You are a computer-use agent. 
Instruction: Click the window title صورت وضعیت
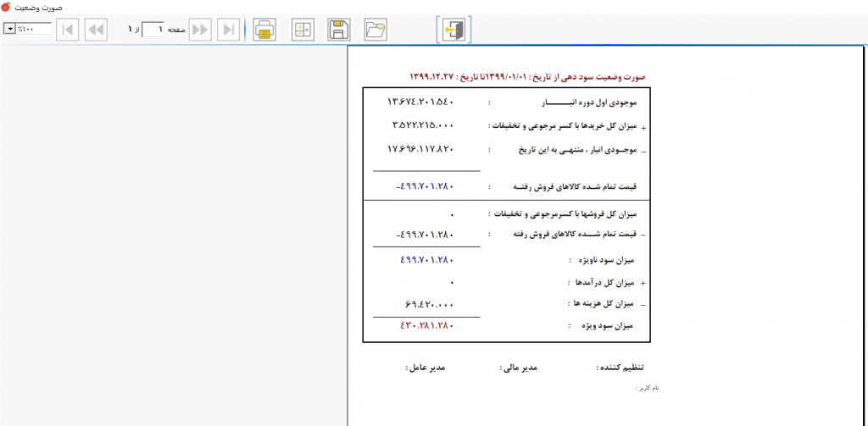(x=37, y=7)
